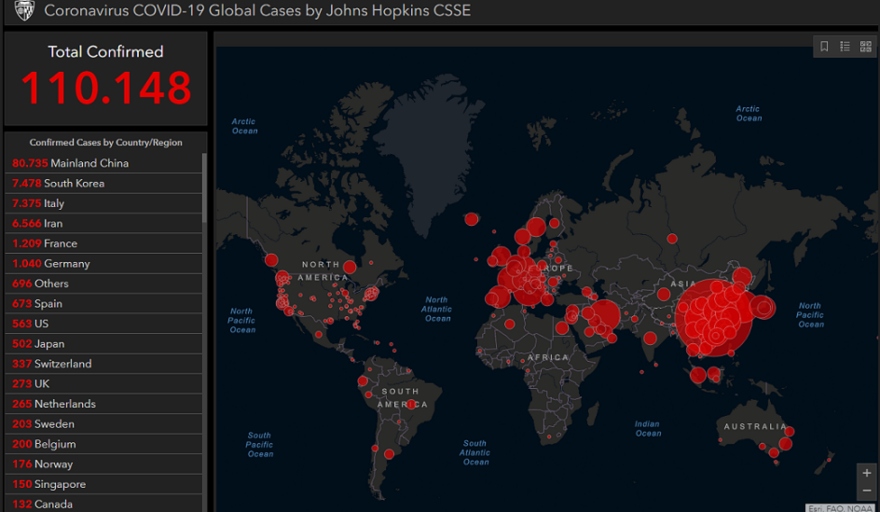The image size is (880, 512).
Task: Zoom out with the minus button
Action: (866, 491)
